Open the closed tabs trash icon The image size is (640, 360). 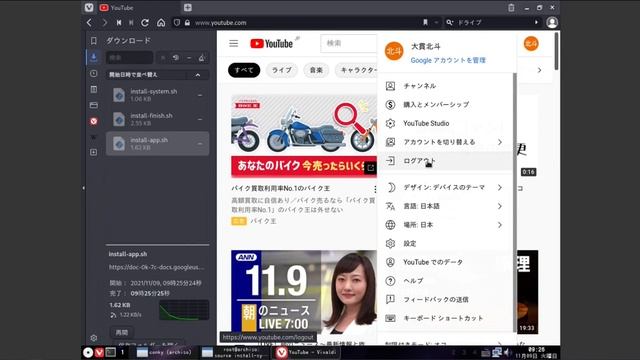coord(511,7)
